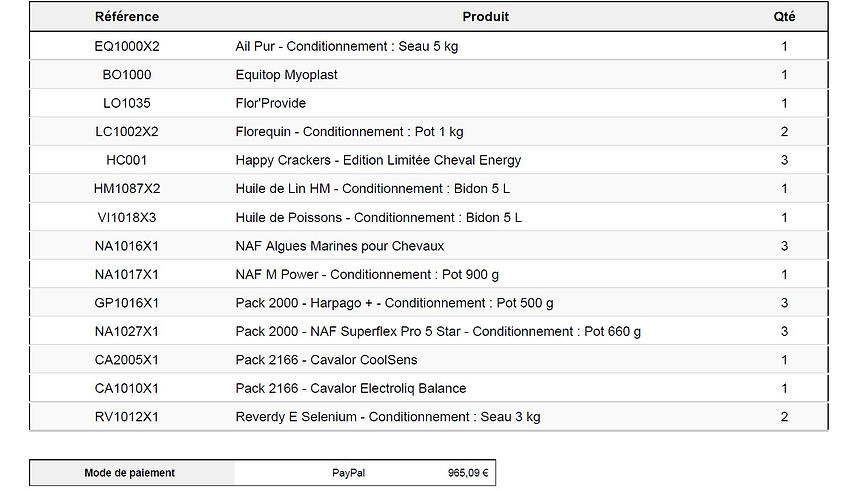The width and height of the screenshot is (856, 491).
Task: Select Reverdy E Selenium Seau 3 kg
Action: coord(388,417)
